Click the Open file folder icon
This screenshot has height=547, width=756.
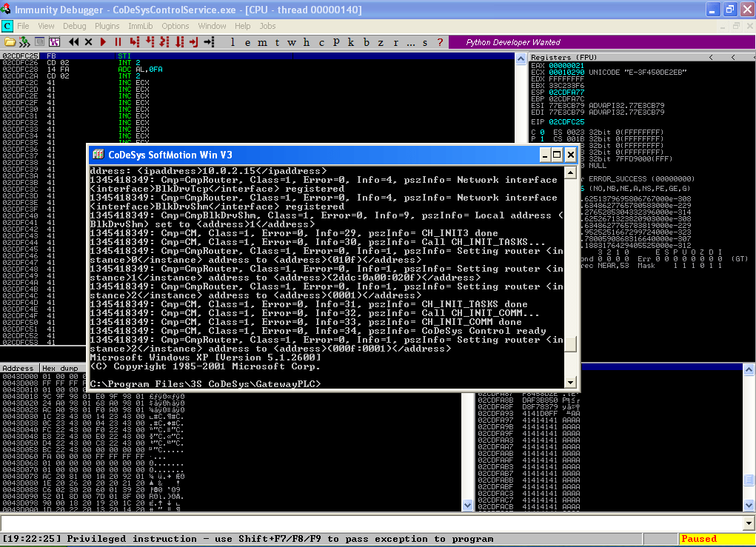pyautogui.click(x=10, y=42)
